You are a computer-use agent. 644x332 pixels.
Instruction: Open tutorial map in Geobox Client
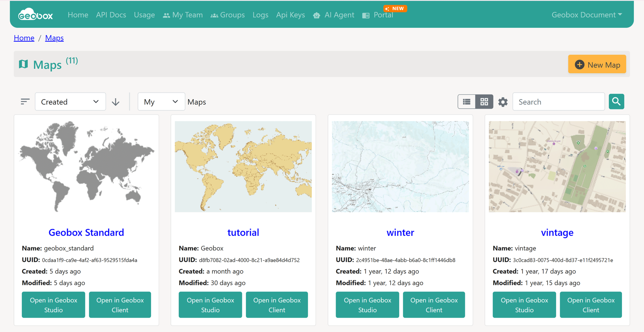[x=277, y=305]
